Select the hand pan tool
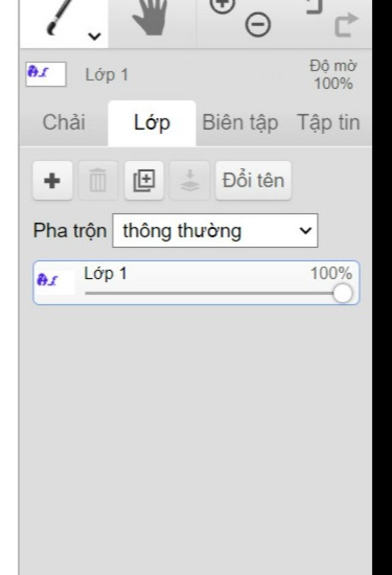This screenshot has height=575, width=392. point(150,18)
